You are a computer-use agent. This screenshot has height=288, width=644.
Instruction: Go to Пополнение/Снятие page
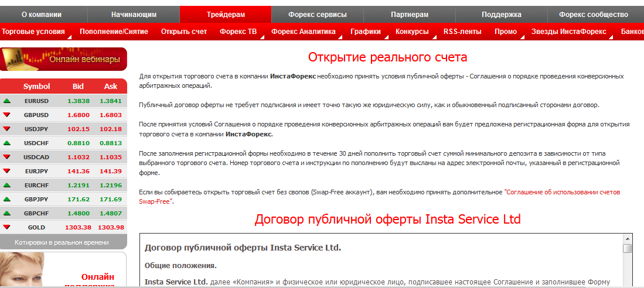[x=114, y=32]
